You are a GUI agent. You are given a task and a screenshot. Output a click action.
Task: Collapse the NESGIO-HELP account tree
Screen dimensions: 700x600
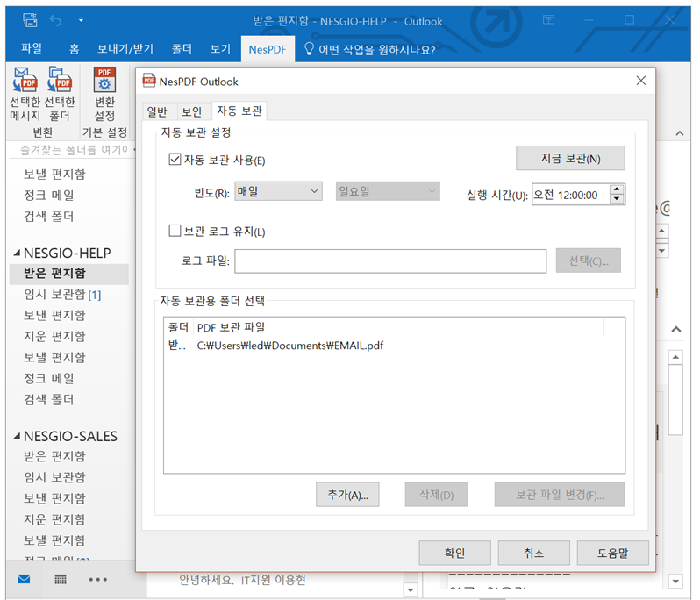pos(17,254)
